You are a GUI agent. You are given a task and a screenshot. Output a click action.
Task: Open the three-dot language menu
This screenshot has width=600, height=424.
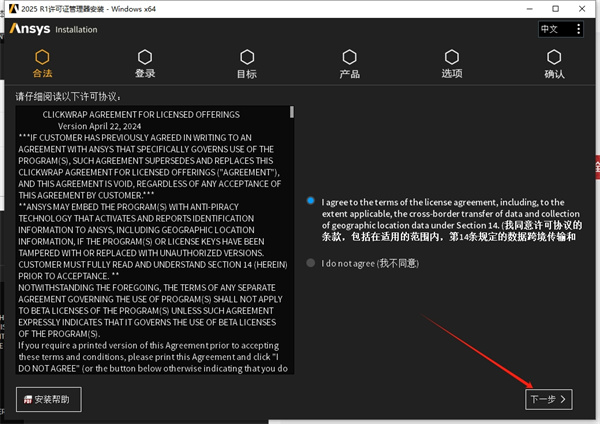coord(578,29)
